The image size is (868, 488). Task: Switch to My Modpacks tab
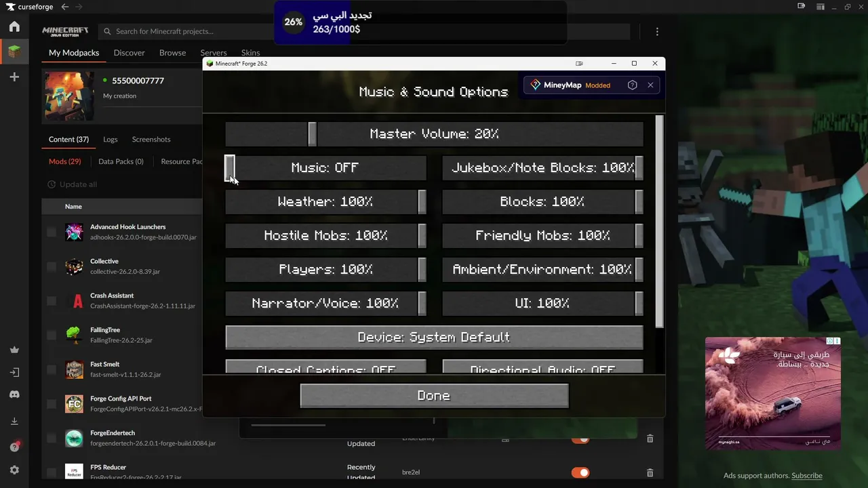[74, 53]
